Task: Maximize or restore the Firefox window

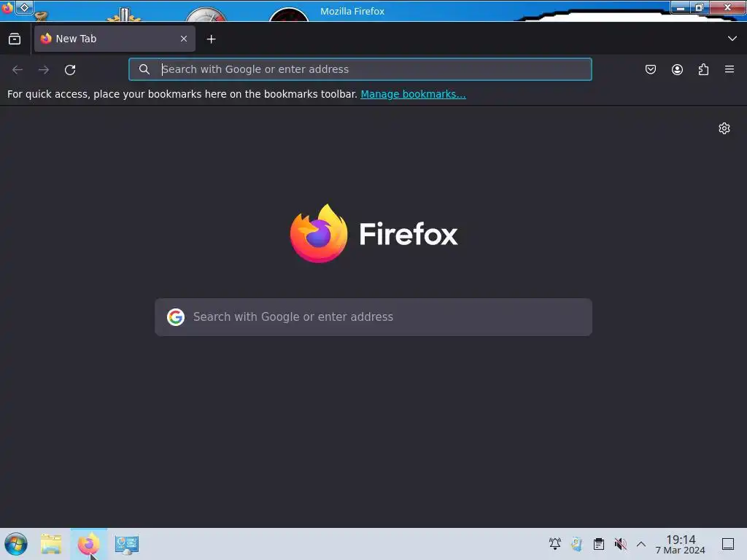Action: tap(700, 7)
